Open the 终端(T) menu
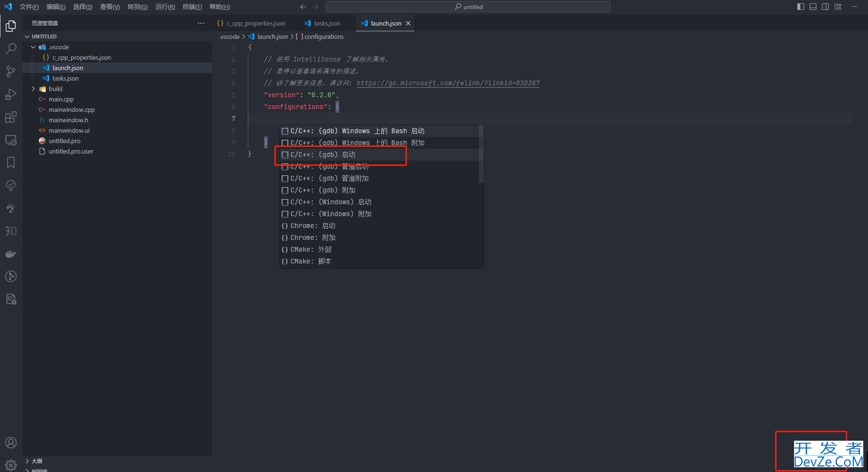Image resolution: width=868 pixels, height=472 pixels. (192, 7)
